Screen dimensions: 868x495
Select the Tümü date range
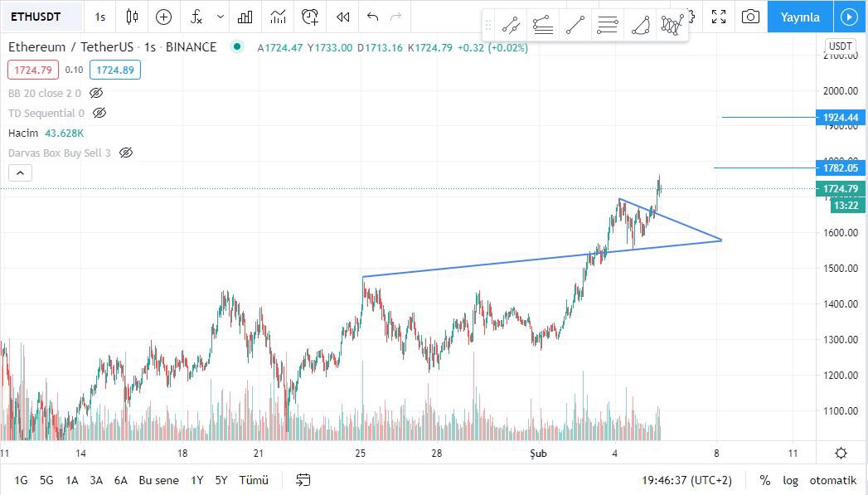click(x=254, y=480)
